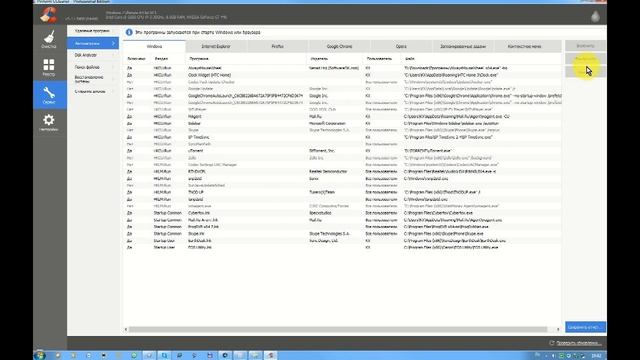This screenshot has width=640, height=360.
Task: Click the horizontal scrollbar track of the list
Action: 338,329
